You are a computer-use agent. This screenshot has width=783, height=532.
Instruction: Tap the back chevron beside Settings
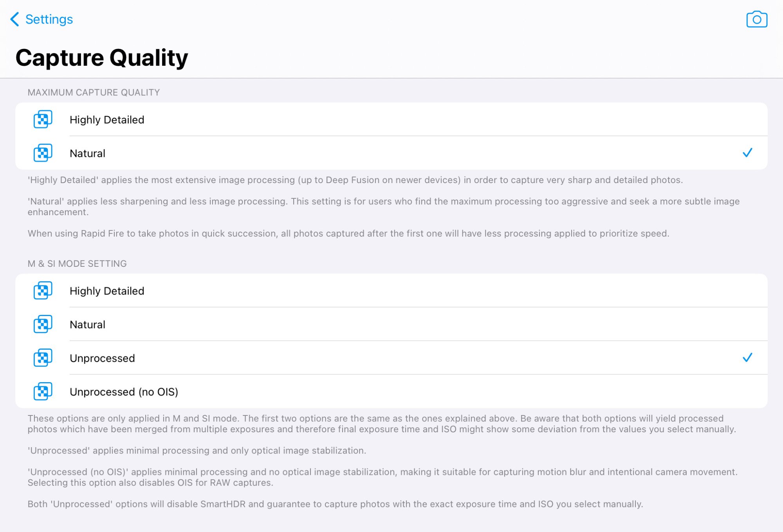(x=15, y=19)
